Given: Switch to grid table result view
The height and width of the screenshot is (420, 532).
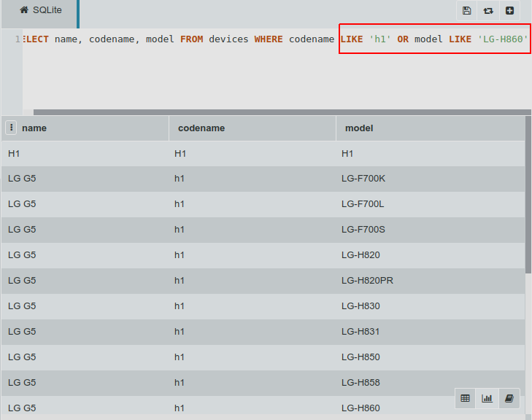Looking at the screenshot, I should click(465, 398).
